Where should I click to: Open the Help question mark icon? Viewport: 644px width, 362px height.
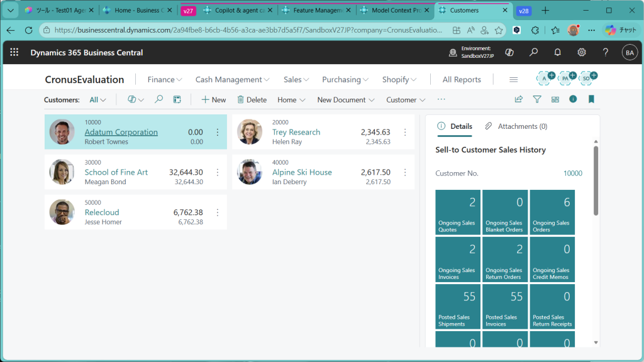coord(606,53)
